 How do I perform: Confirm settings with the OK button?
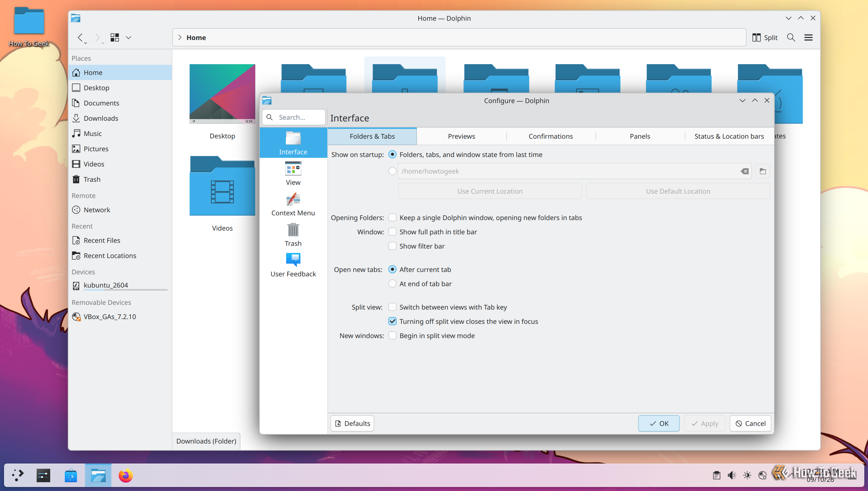point(658,423)
